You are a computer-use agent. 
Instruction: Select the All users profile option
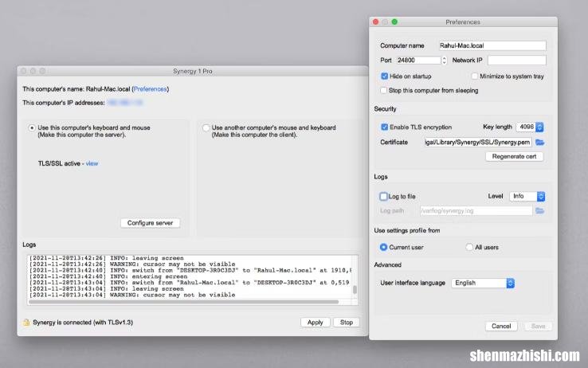tap(469, 248)
